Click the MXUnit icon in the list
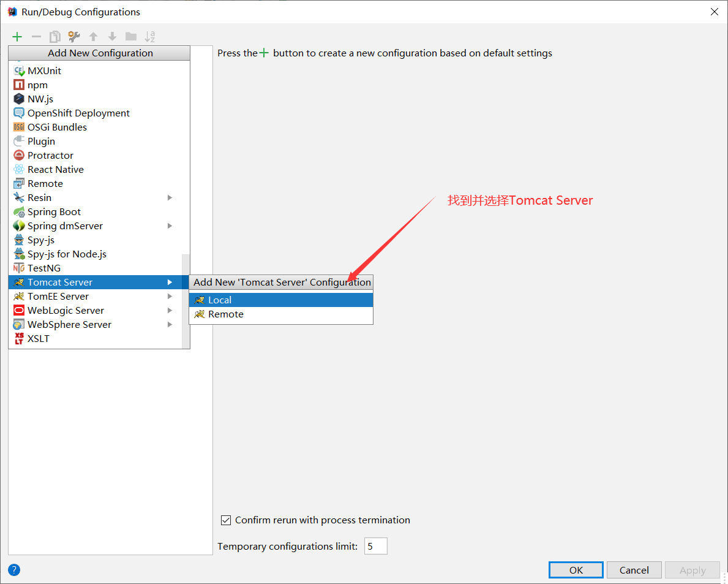Screen dimensions: 728x584 [19, 70]
